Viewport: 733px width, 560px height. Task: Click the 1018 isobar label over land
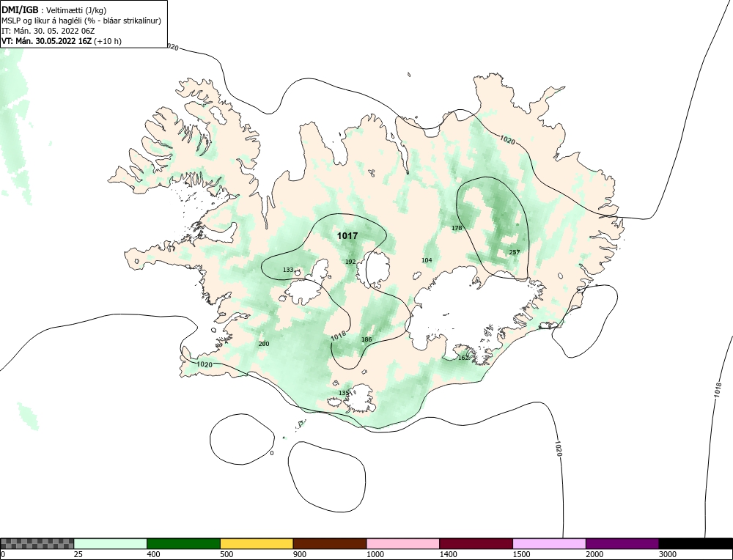tap(338, 336)
